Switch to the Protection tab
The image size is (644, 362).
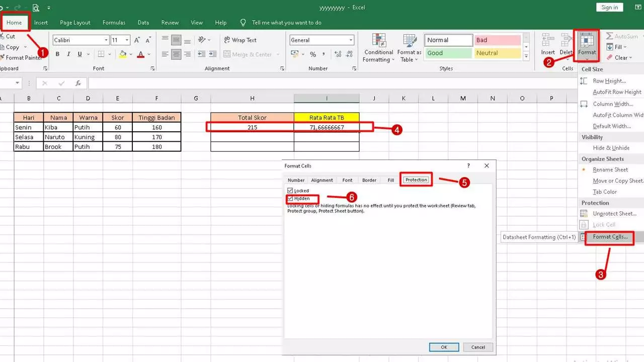point(416,180)
